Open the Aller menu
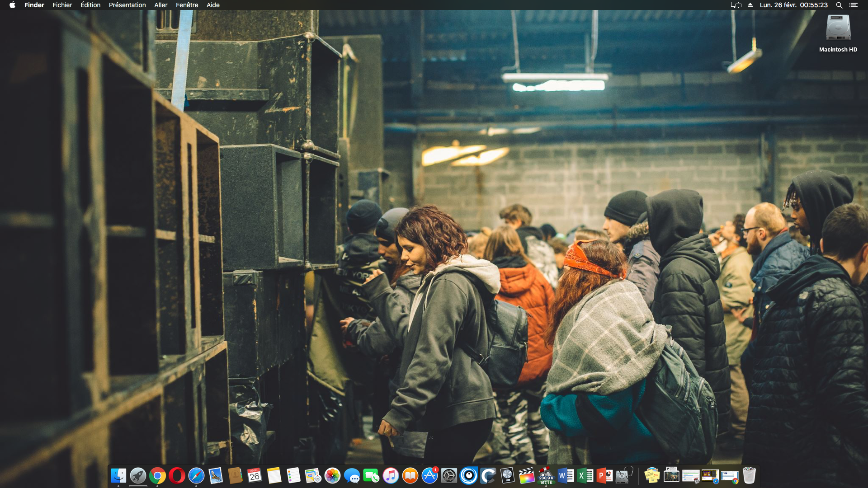868x488 pixels. point(160,5)
